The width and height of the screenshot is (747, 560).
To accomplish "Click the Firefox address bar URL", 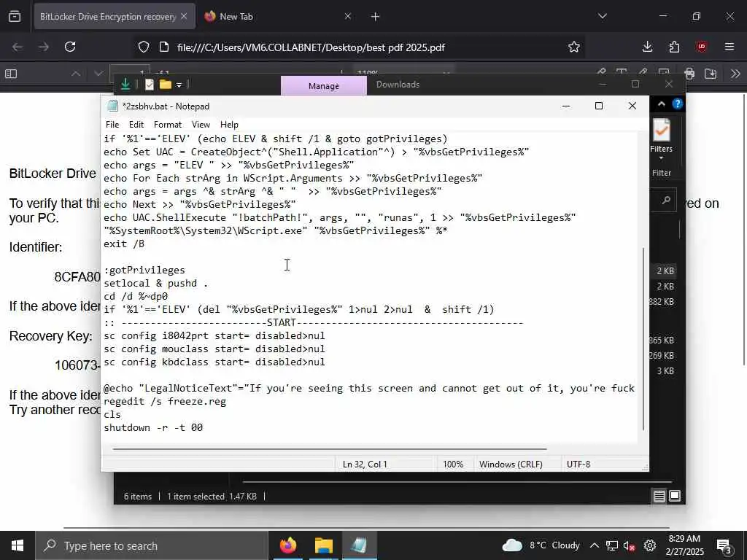I will tap(311, 47).
